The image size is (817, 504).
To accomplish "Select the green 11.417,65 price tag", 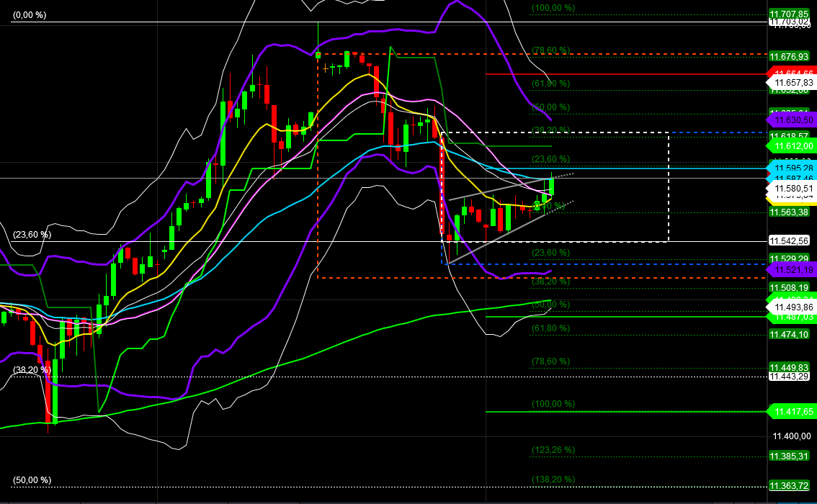I will 791,412.
